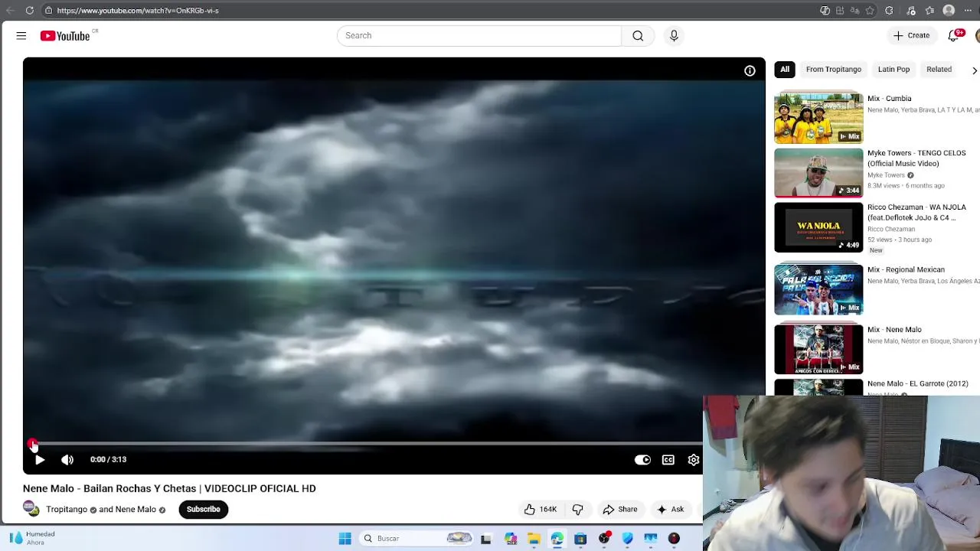Go back in browser history
The height and width of the screenshot is (551, 980).
tap(10, 11)
